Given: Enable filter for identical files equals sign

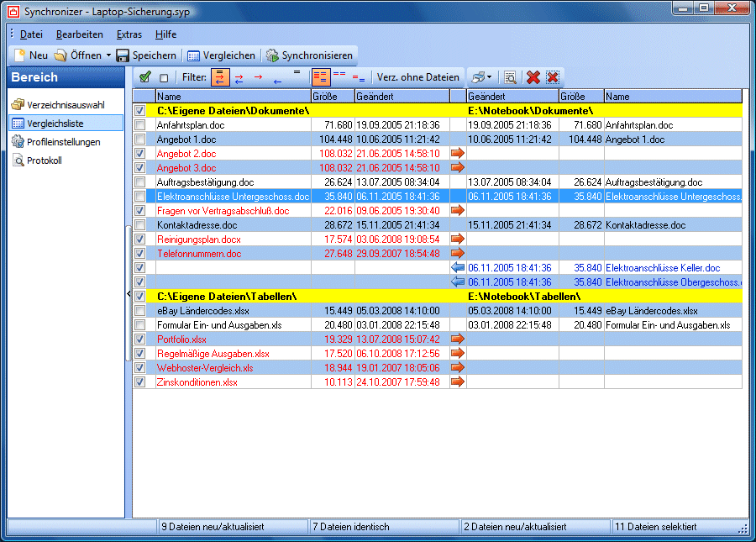Looking at the screenshot, I should [297, 72].
